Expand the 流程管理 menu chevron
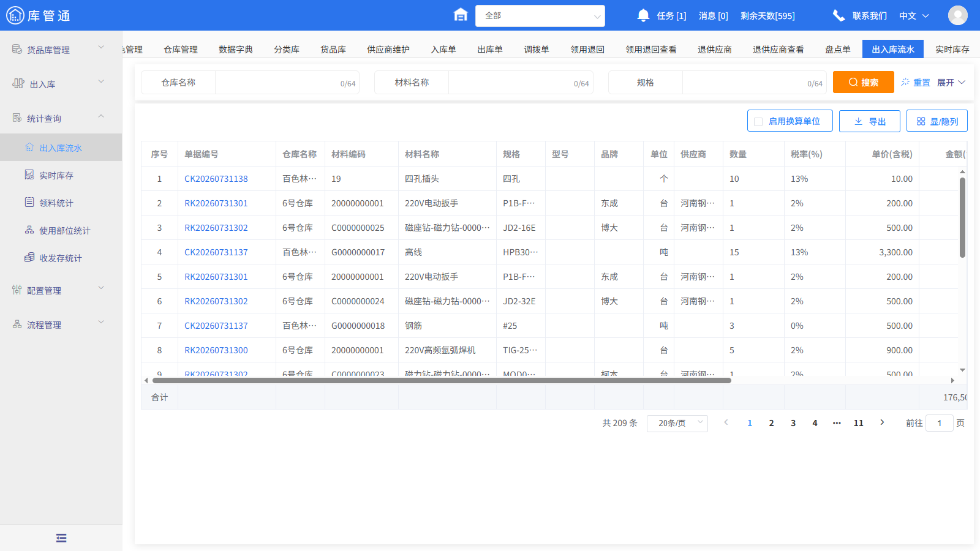980x551 pixels. click(101, 322)
